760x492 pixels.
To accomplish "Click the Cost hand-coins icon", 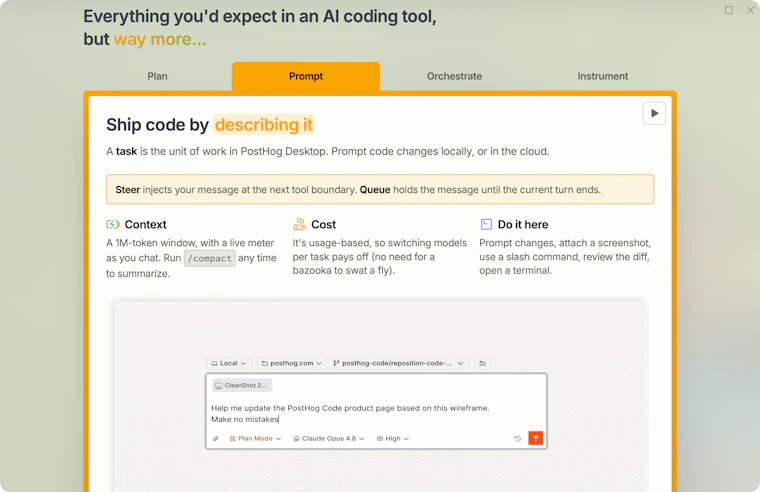I will [300, 224].
